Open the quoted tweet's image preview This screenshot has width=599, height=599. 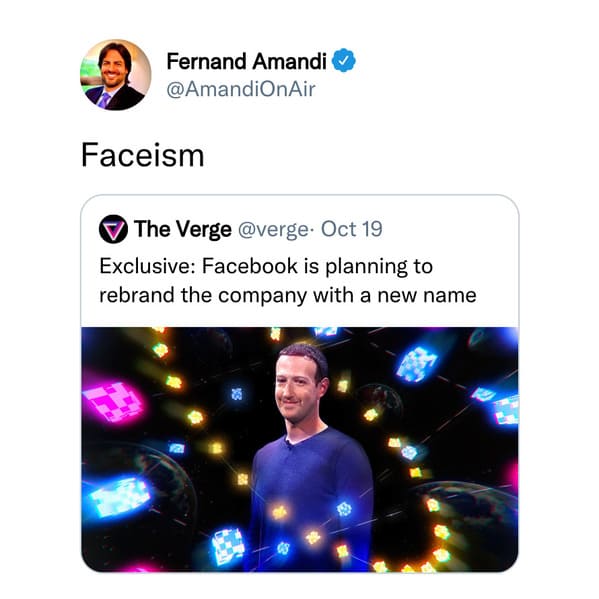pos(300,449)
